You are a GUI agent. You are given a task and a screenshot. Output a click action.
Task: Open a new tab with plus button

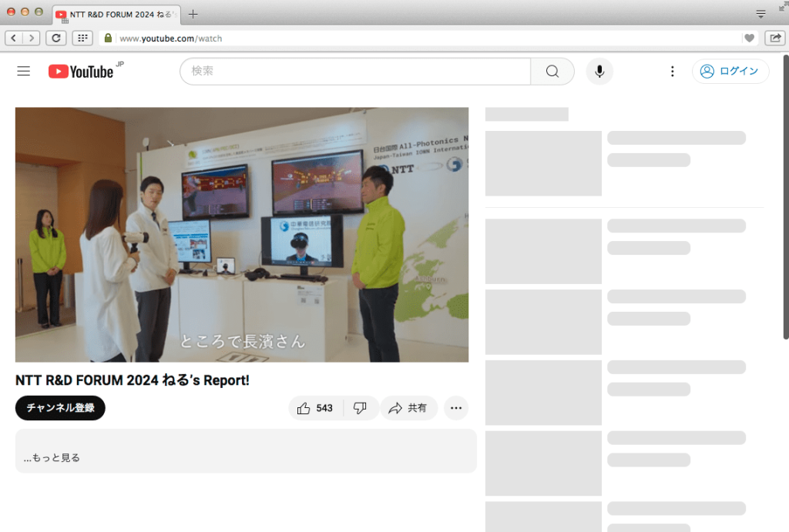coord(193,14)
